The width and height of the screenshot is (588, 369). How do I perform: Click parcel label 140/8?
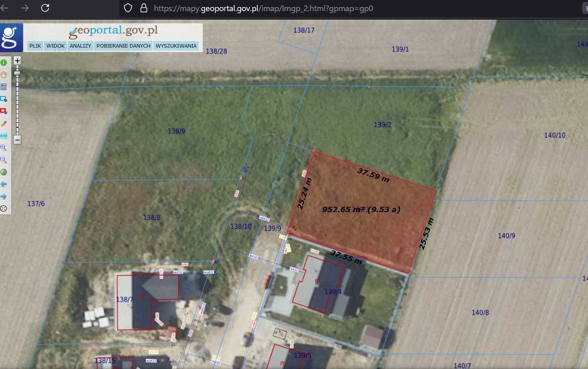[480, 313]
